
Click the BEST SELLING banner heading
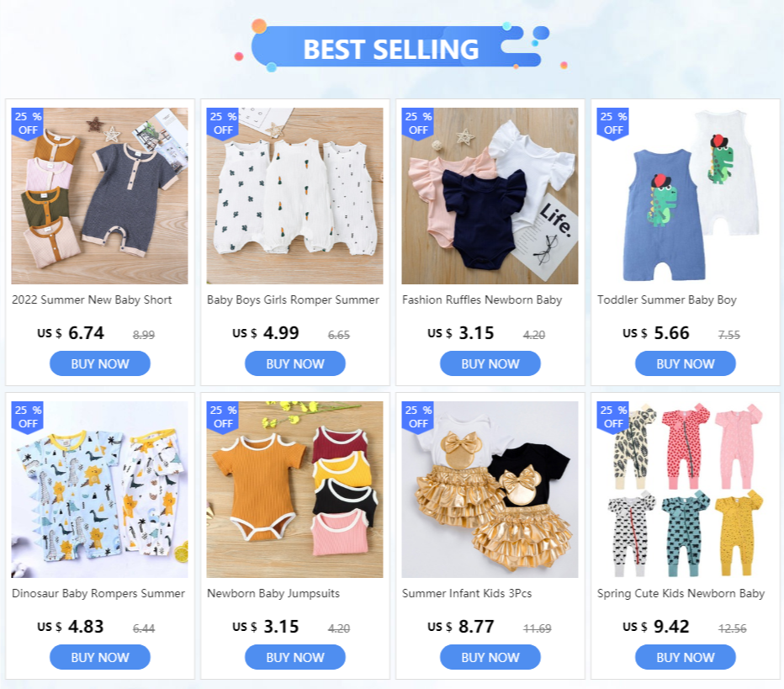click(391, 49)
